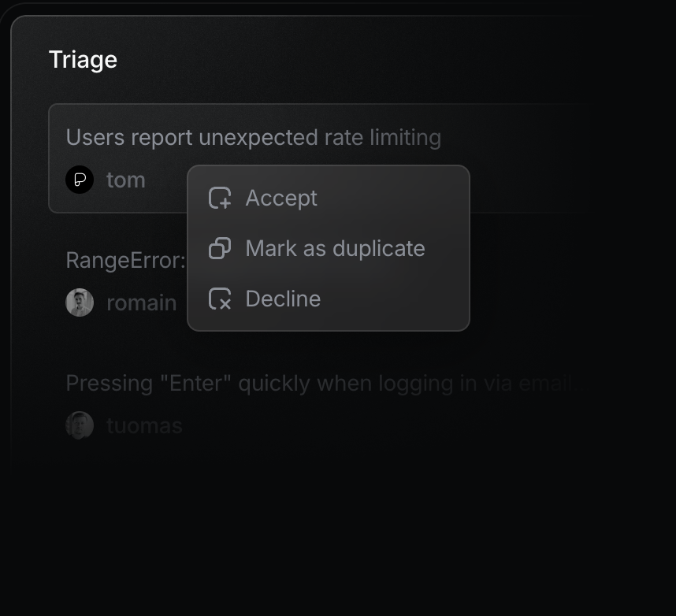Screen dimensions: 676x616
Task: Click empty panel area below tuomas
Action: tap(315, 520)
